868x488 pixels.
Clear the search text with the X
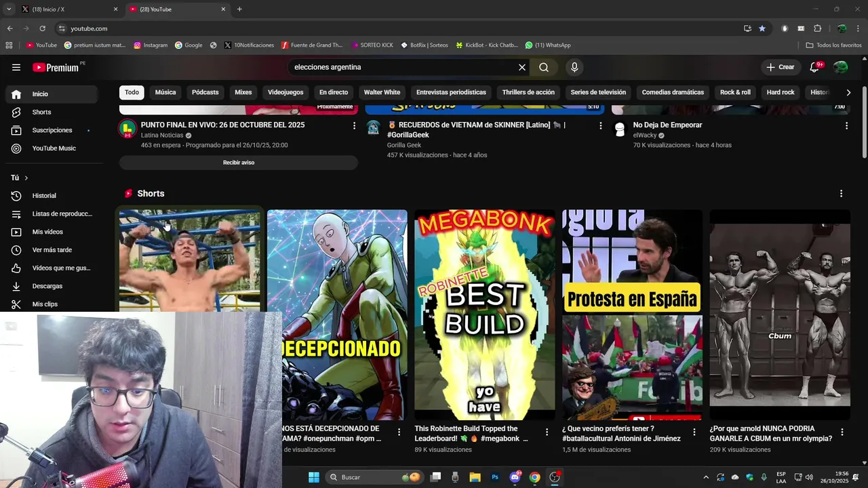tap(522, 67)
